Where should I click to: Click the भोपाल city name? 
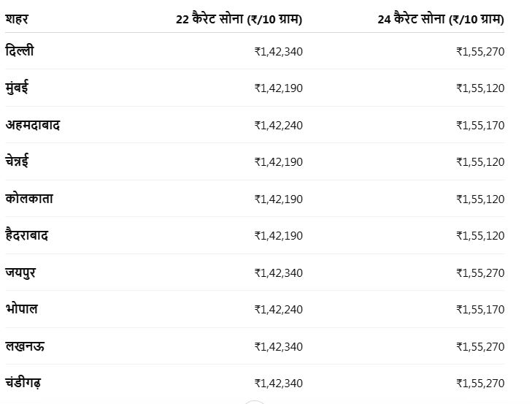21,309
